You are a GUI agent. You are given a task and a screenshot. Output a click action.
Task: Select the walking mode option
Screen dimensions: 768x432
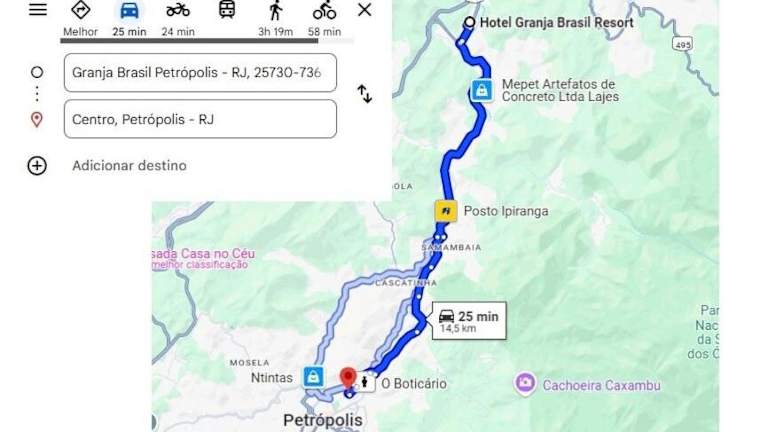[276, 19]
